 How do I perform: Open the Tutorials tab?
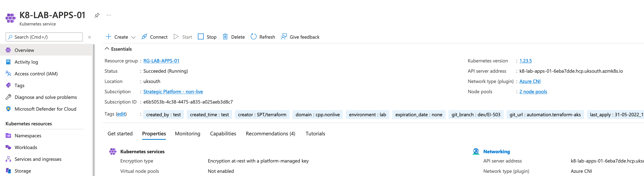pyautogui.click(x=315, y=134)
